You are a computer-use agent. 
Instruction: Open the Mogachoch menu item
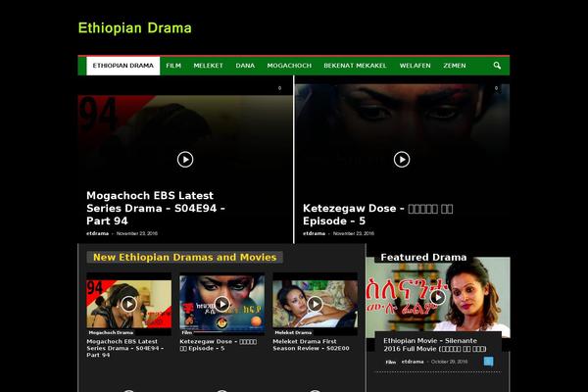289,66
